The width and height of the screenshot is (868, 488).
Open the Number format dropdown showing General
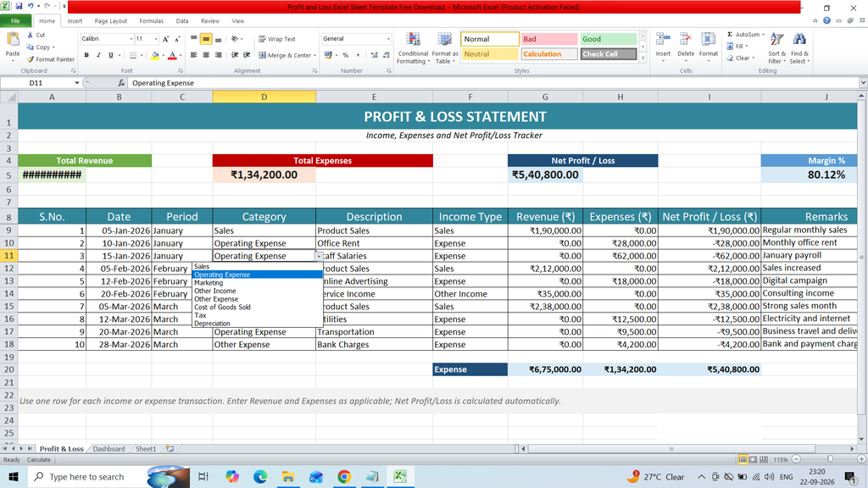pos(388,39)
